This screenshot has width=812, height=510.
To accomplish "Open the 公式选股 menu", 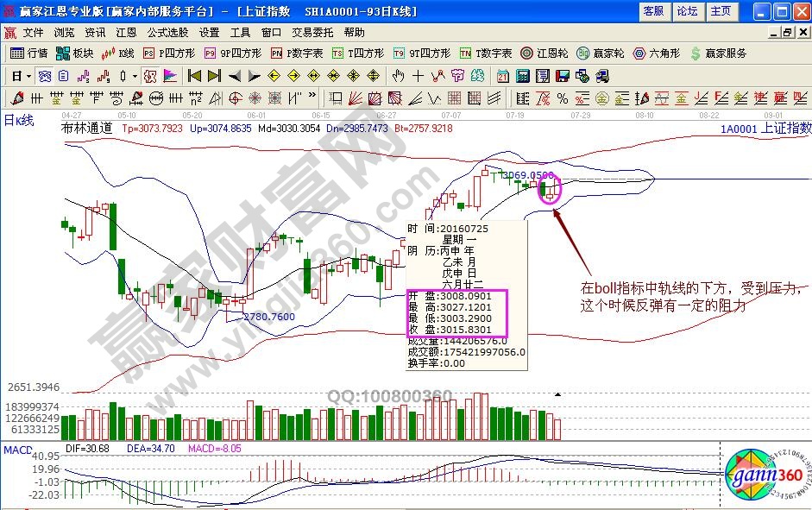I will click(x=167, y=32).
